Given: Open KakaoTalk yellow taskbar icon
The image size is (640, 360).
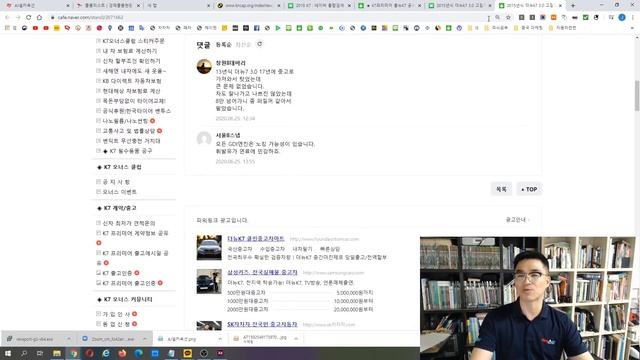Looking at the screenshot, I should click(x=187, y=353).
